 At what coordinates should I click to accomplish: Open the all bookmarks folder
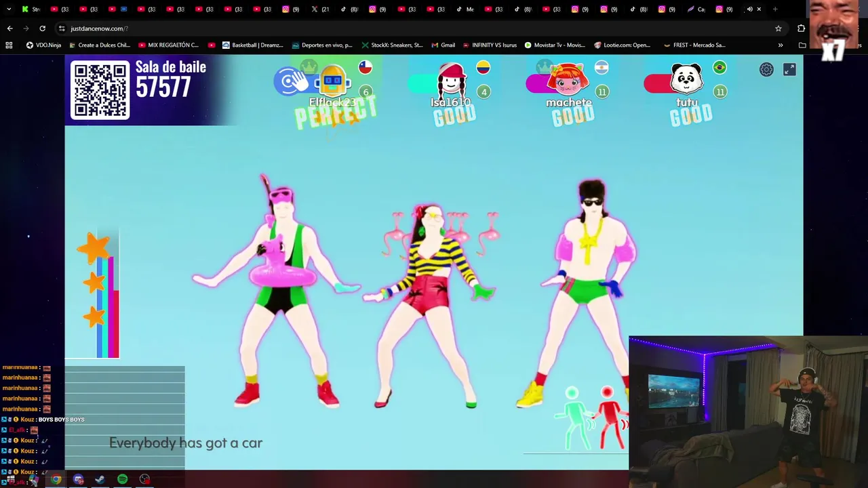point(803,45)
